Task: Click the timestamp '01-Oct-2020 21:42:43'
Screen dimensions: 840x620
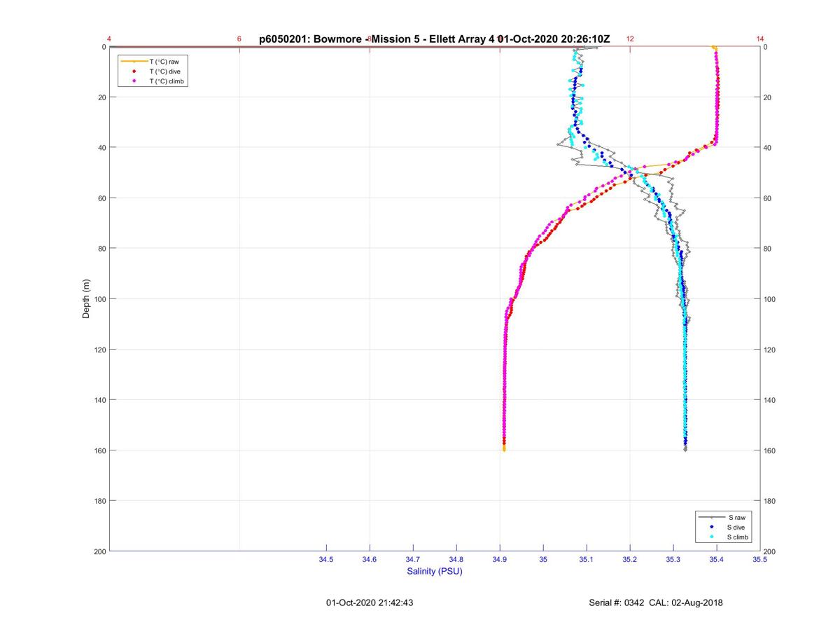Action: pos(370,602)
